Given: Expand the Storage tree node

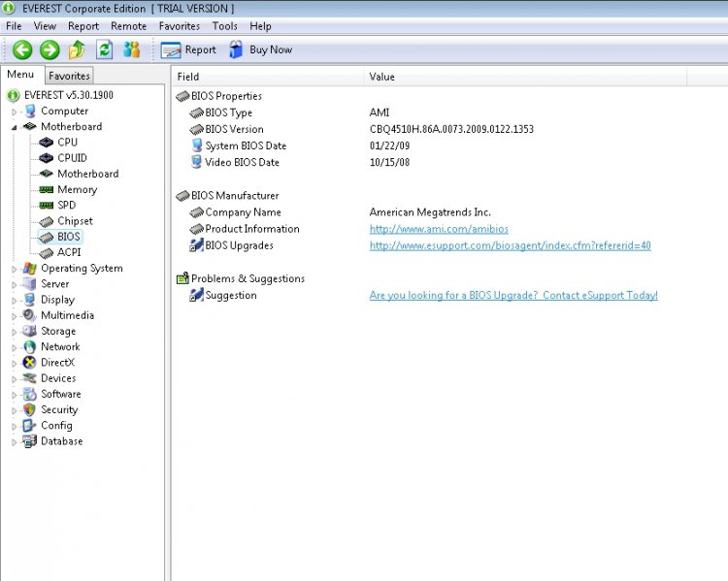Looking at the screenshot, I should coord(14,333).
